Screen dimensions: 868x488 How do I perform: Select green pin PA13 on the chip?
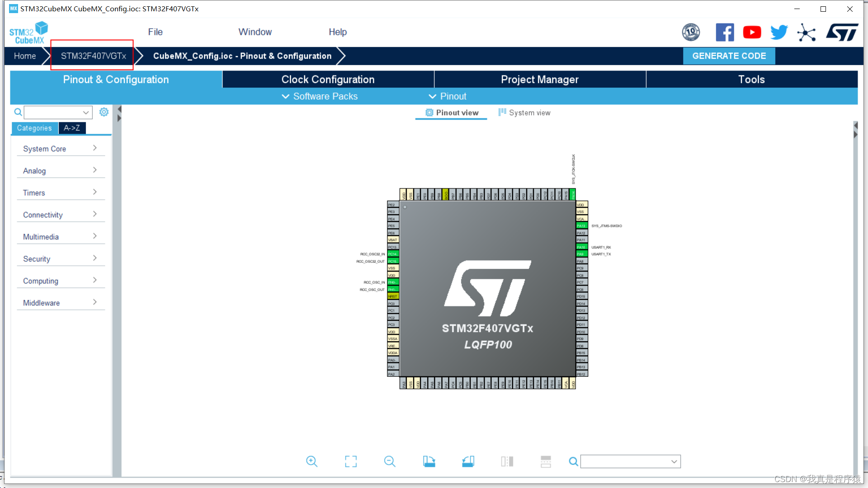coord(582,225)
